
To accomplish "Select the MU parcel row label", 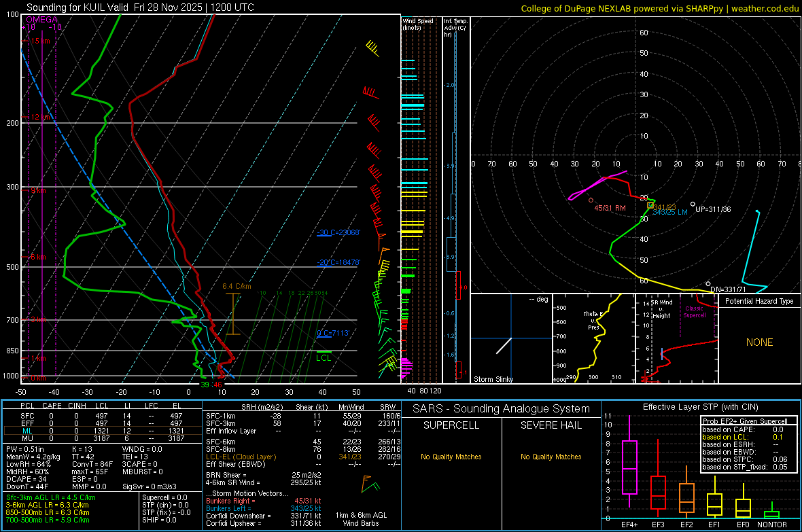I will [28, 438].
